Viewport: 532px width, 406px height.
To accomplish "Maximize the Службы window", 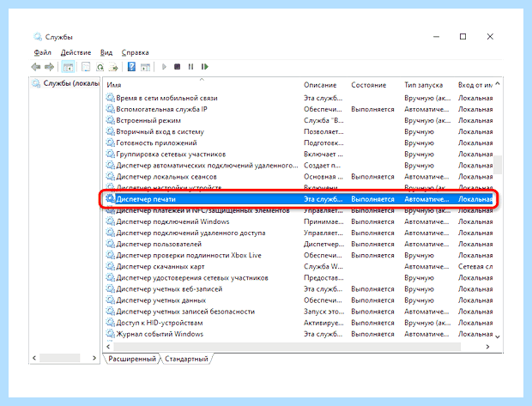I will point(462,36).
